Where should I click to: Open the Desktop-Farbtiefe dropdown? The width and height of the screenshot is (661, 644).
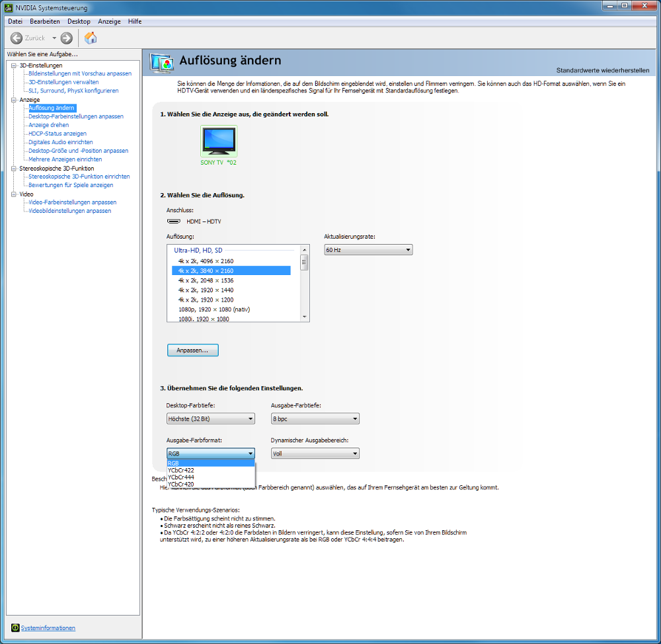point(211,419)
